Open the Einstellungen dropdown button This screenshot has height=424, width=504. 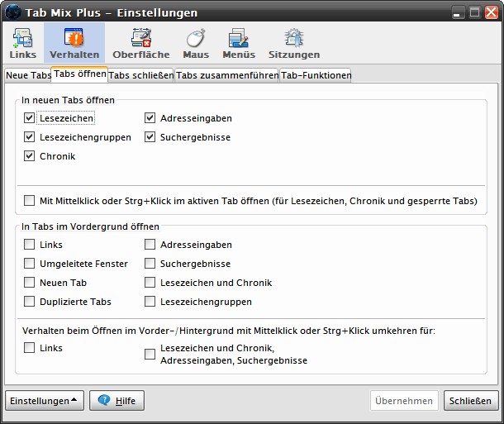(x=45, y=401)
